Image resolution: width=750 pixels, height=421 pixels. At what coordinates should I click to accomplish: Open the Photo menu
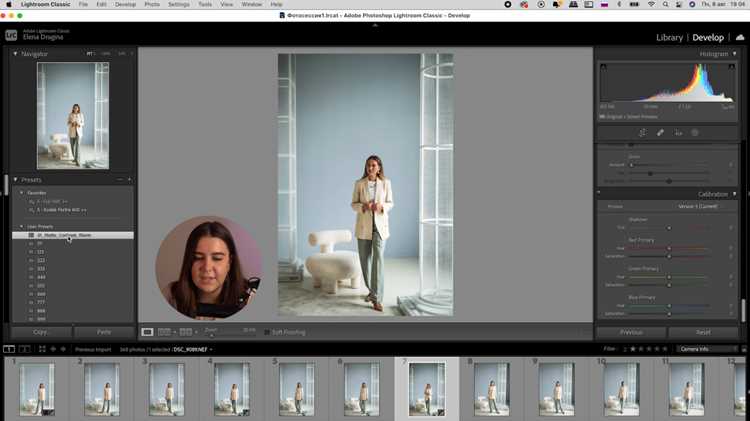tap(152, 4)
